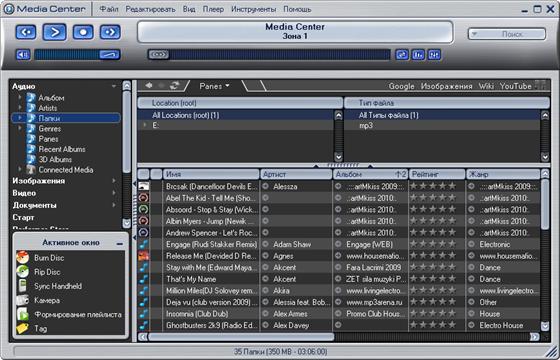Open the Инструменты menu
This screenshot has height=360, width=560.
pyautogui.click(x=254, y=9)
